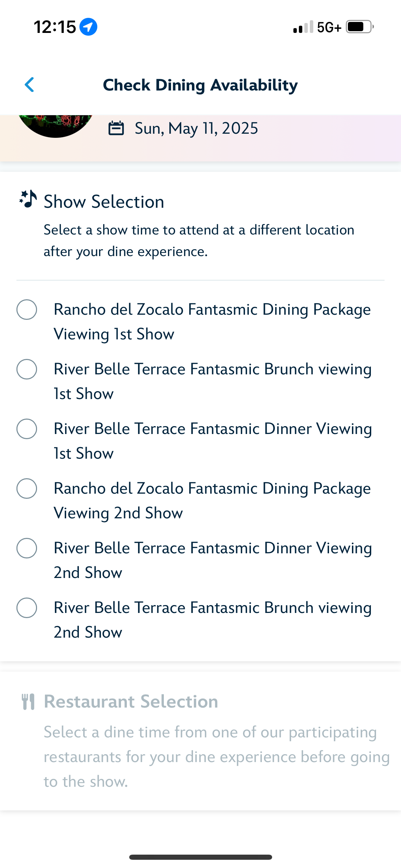Choose River Belle Terrace Dinner 2nd Show radio
The height and width of the screenshot is (868, 401).
[27, 548]
